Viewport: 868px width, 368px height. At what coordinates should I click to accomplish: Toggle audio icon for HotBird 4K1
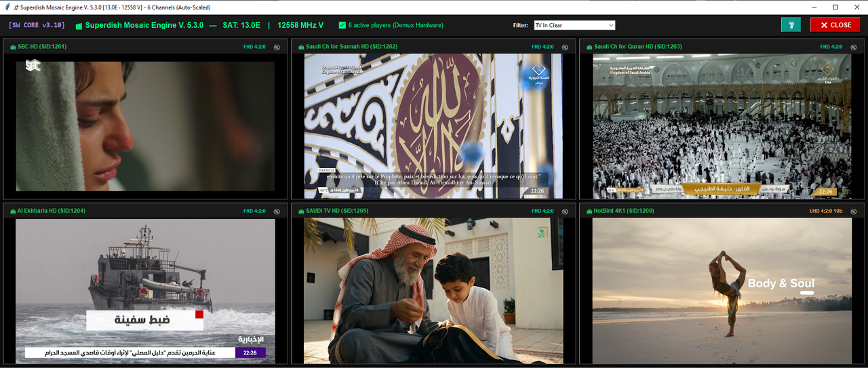click(853, 211)
